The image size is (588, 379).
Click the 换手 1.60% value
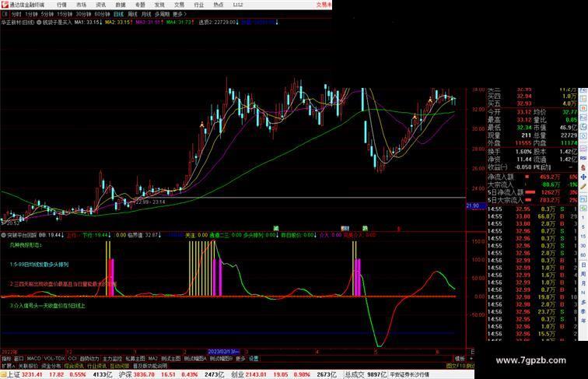tap(523, 152)
